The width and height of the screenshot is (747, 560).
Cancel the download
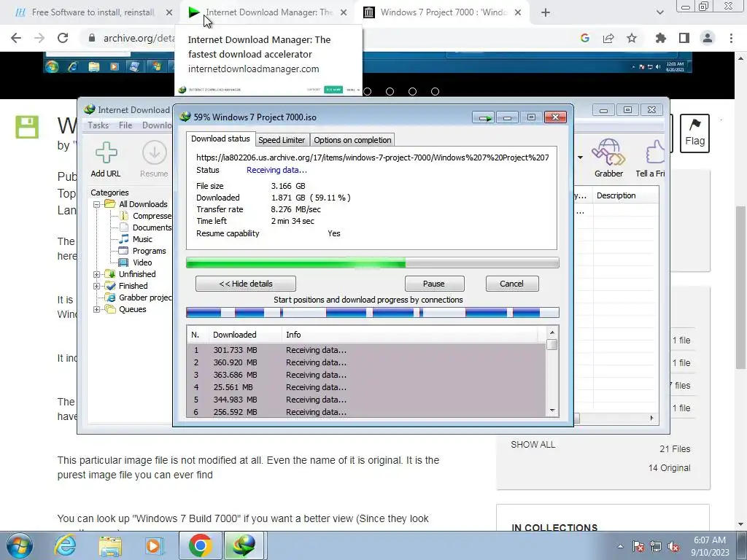click(511, 284)
